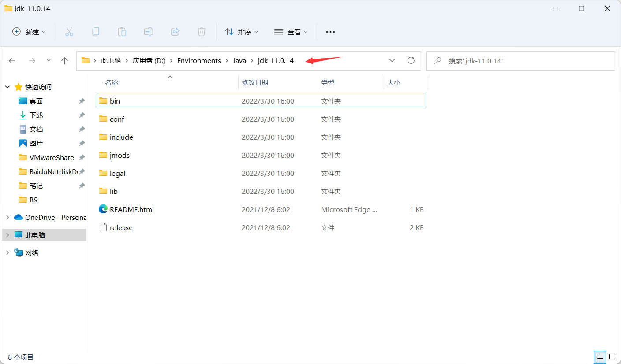Go forward with the right arrow
Image resolution: width=621 pixels, height=364 pixels.
click(x=32, y=61)
